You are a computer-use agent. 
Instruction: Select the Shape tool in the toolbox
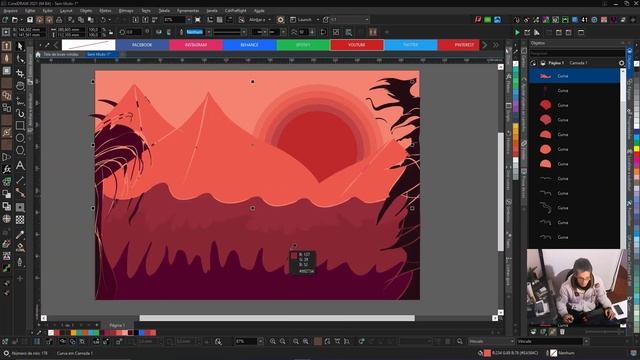(x=20, y=60)
